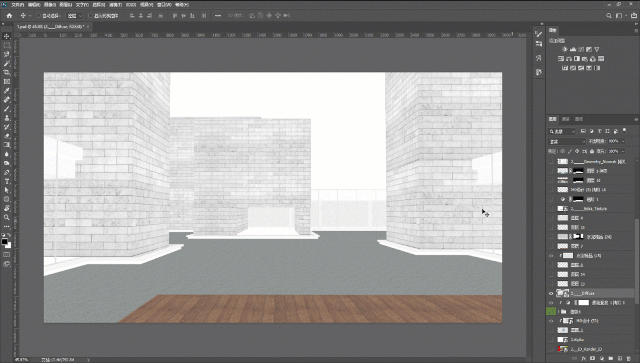Image resolution: width=640 pixels, height=363 pixels.
Task: Open Auto-Select Layer/Group dropdown
Action: pos(75,16)
